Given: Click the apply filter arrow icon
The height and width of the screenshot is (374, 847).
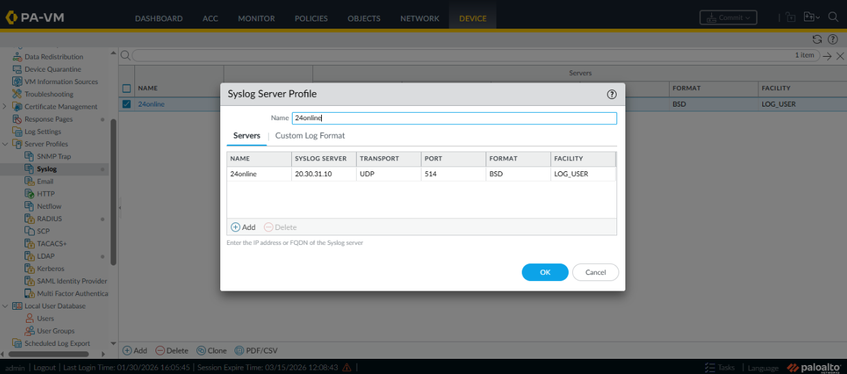Looking at the screenshot, I should pyautogui.click(x=827, y=56).
